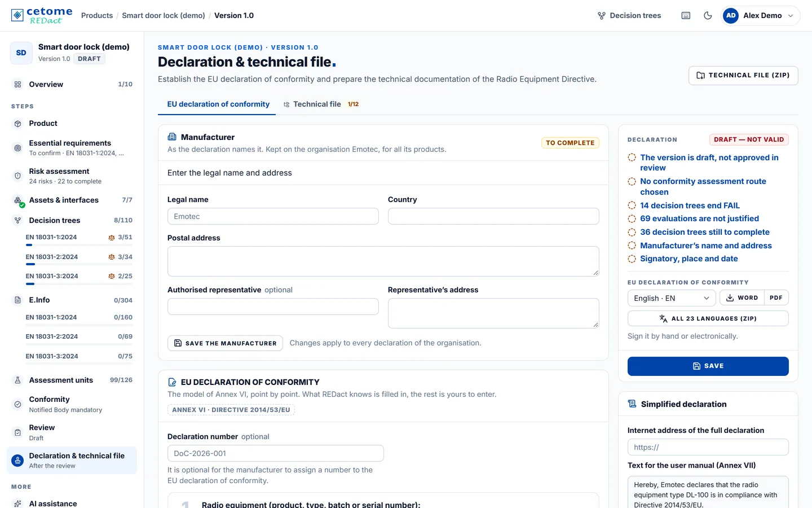
Task: Click the SD product badge
Action: click(x=21, y=53)
